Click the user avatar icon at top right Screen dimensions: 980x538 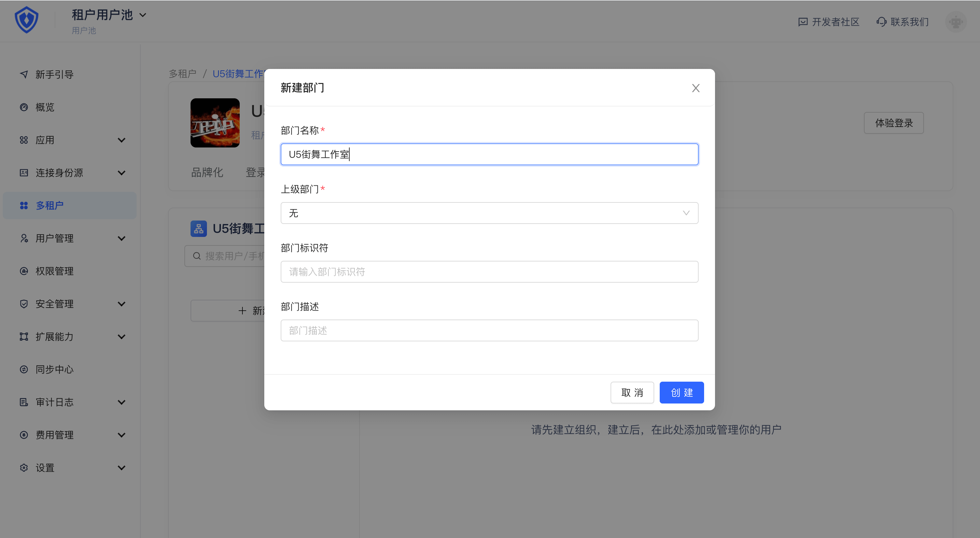955,22
